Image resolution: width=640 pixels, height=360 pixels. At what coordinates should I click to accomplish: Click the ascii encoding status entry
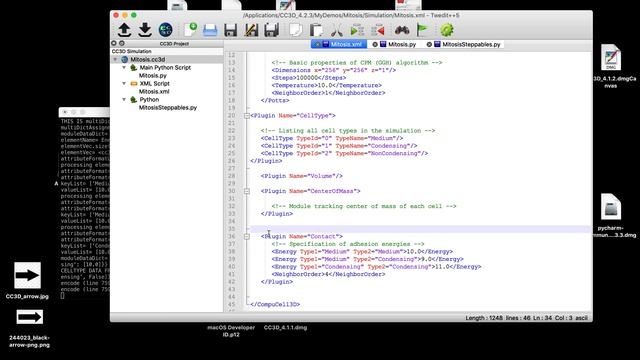click(x=582, y=318)
